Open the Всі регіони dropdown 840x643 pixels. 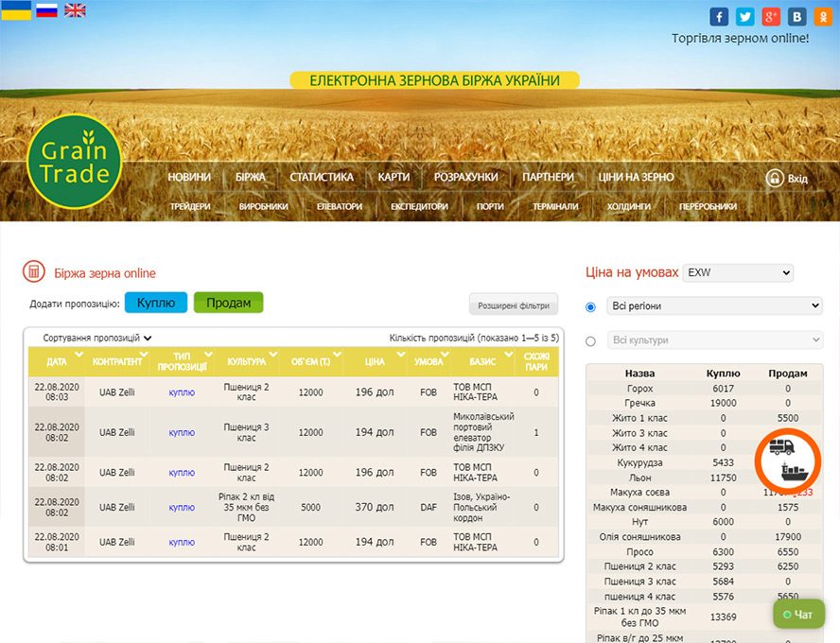[x=714, y=305]
